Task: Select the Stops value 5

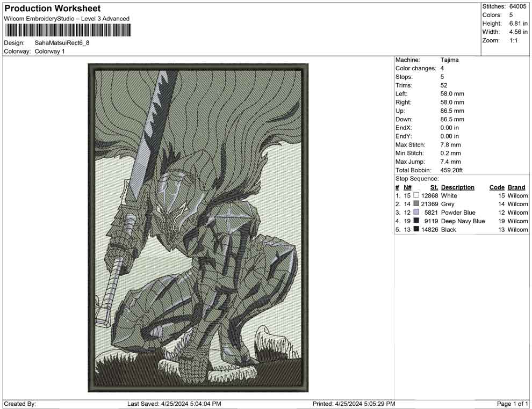Action: pos(442,77)
